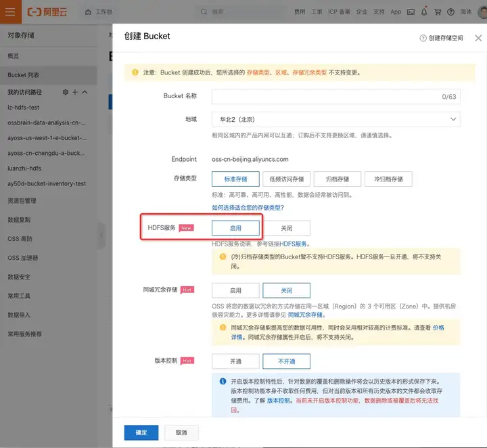Click the 创建存储空间 help link
Viewport: 487px width, 448px height.
coord(441,38)
